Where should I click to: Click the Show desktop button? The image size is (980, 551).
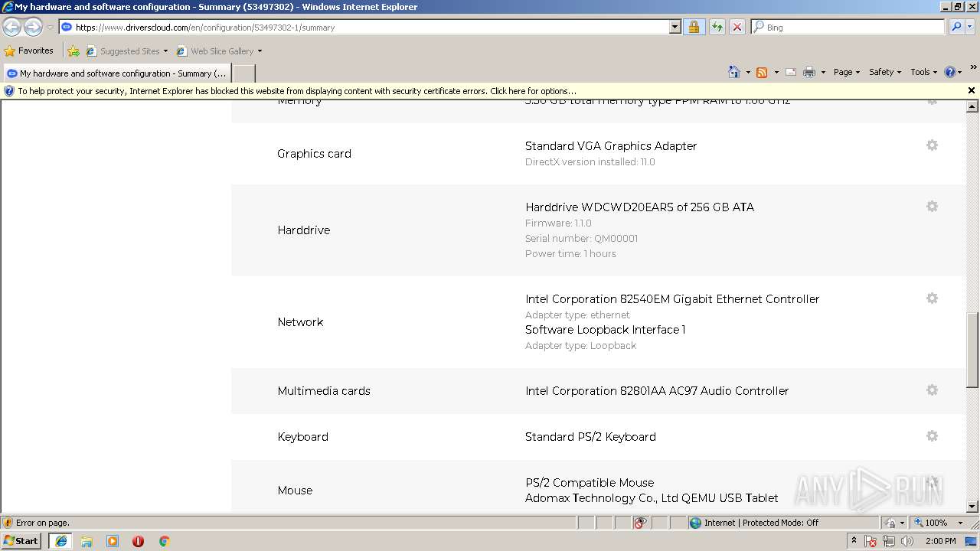click(x=972, y=541)
